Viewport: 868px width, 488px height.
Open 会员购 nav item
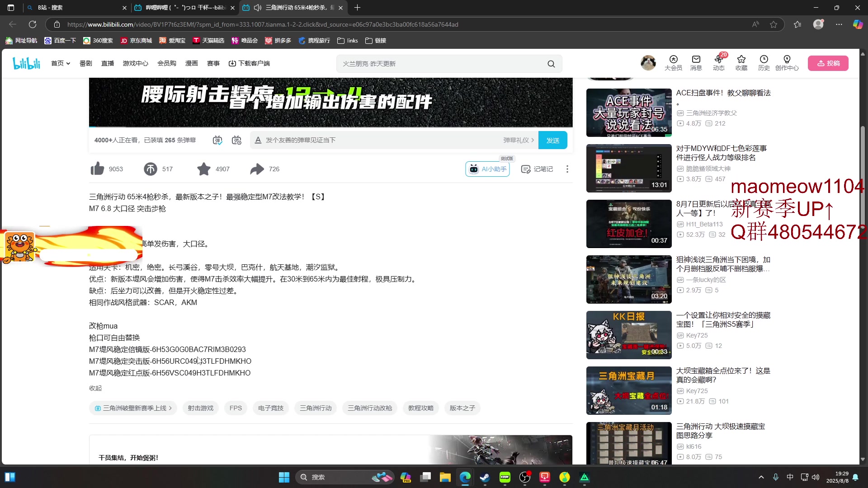167,63
